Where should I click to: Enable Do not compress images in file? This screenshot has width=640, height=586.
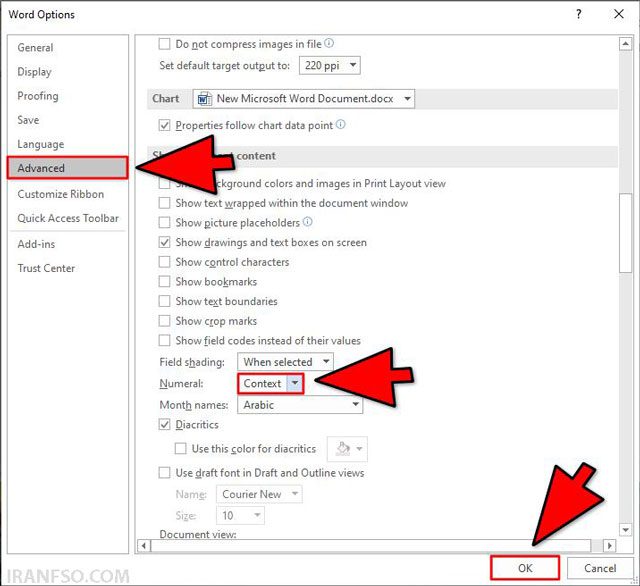coord(164,44)
